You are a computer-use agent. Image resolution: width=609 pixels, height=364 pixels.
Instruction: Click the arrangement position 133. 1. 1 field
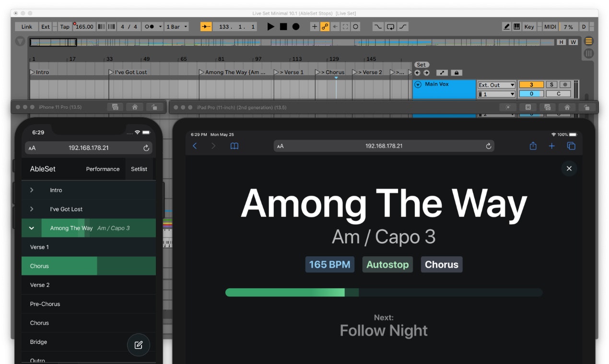click(235, 27)
